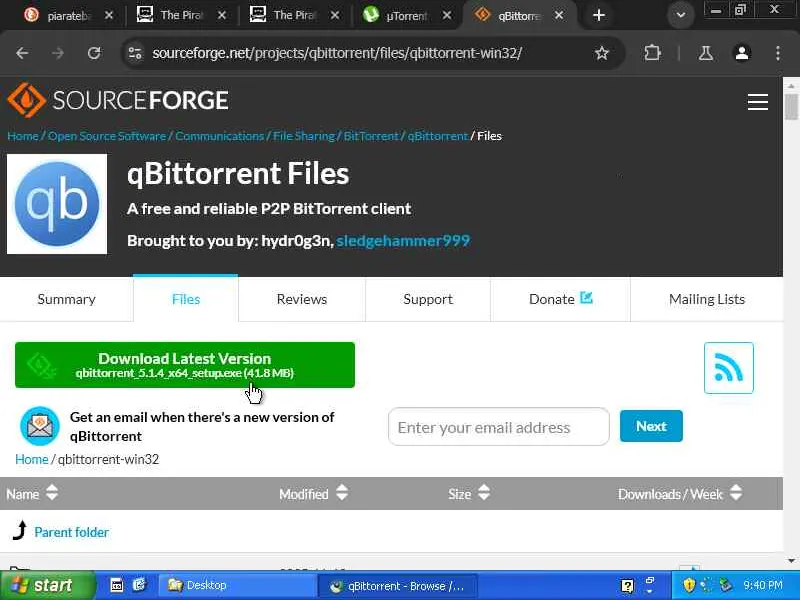
Task: Focus the email address input field
Action: (498, 427)
